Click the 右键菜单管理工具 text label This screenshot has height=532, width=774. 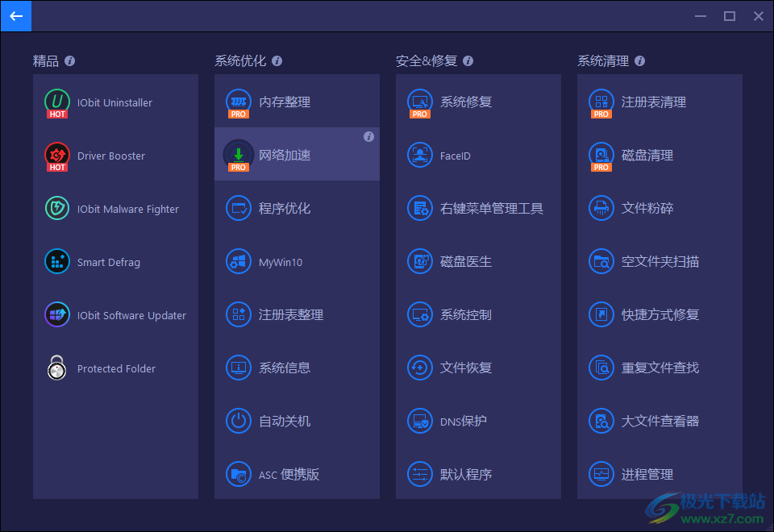[492, 208]
